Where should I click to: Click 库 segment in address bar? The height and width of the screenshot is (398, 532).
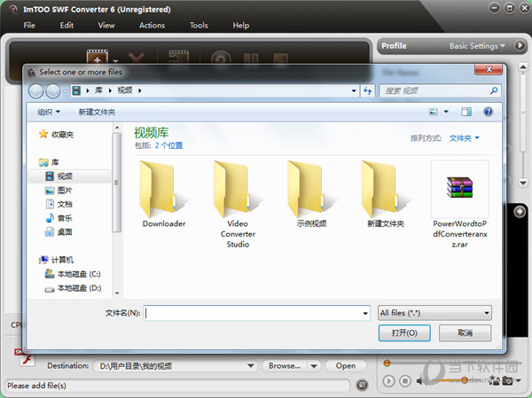[x=98, y=90]
